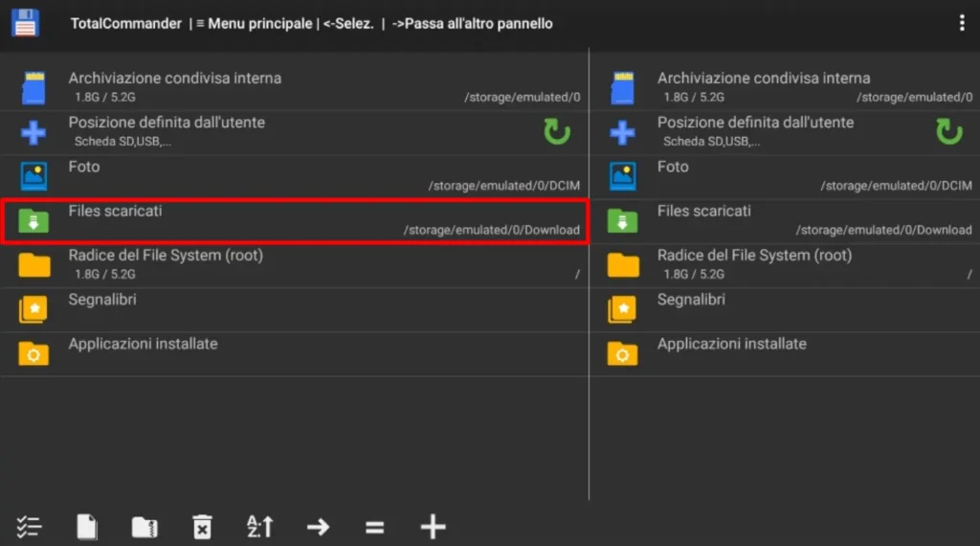
Task: Click 'Menu principale' hint in title bar
Action: [260, 24]
